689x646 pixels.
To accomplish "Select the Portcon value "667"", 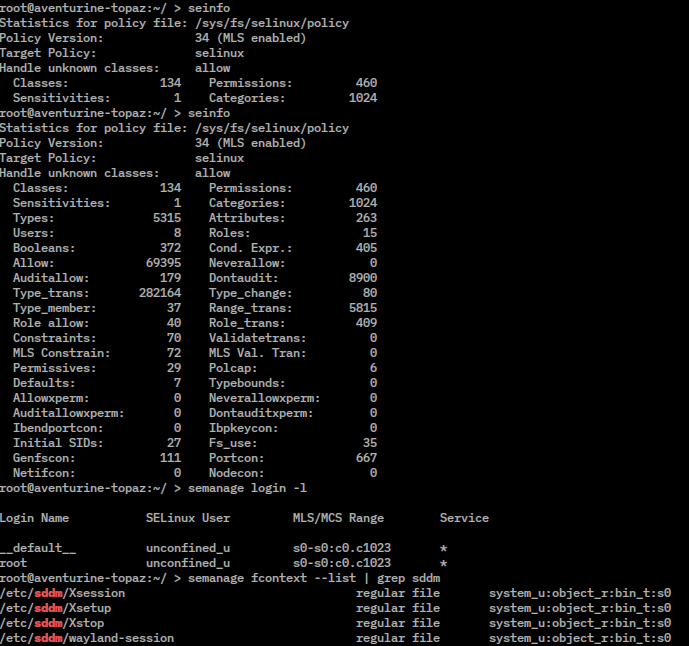I will pos(366,458).
